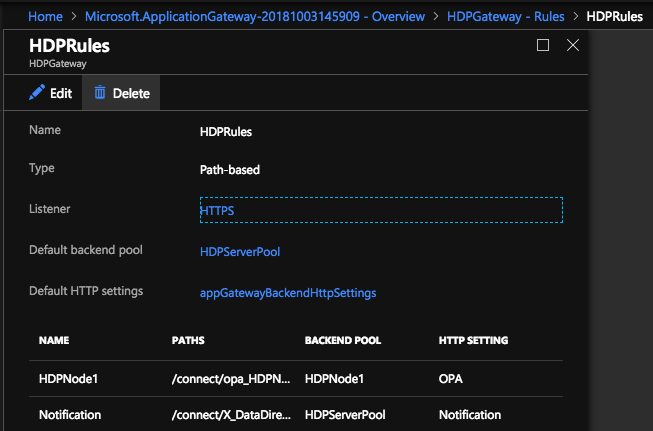The image size is (653, 431).
Task: Click the Delete trash can icon
Action: click(100, 93)
